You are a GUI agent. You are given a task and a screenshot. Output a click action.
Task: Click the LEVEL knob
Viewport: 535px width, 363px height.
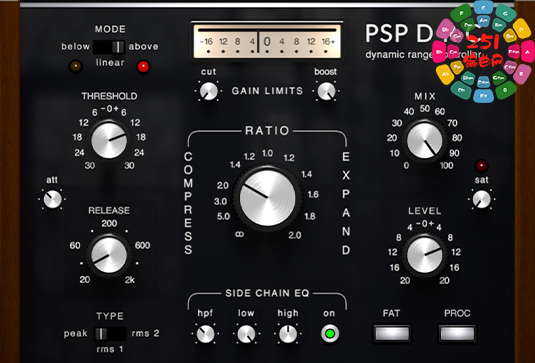pyautogui.click(x=424, y=255)
